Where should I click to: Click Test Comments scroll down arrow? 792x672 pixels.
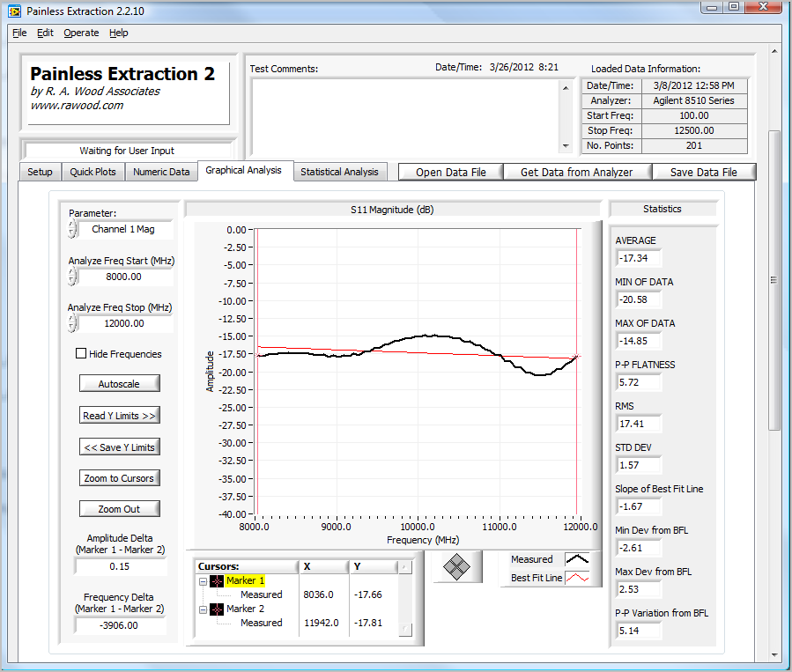566,146
